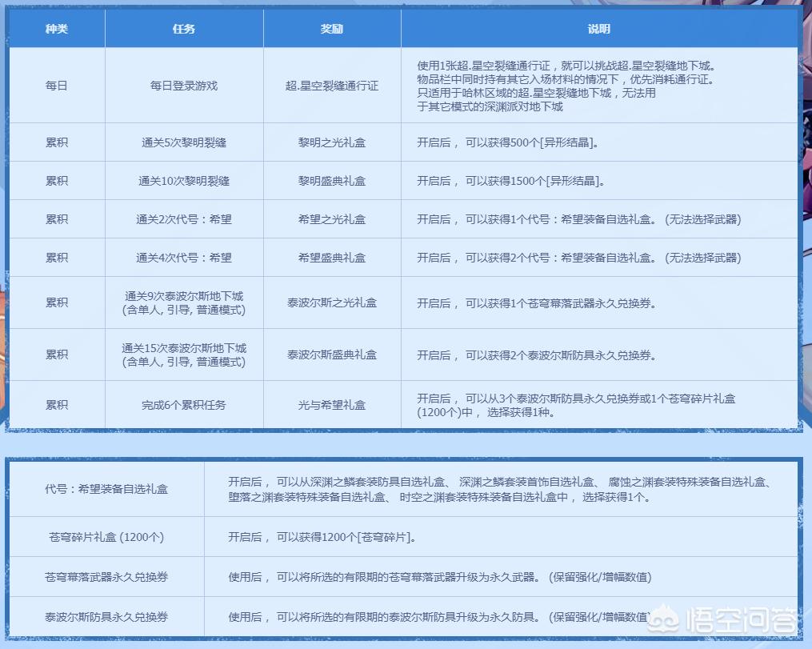Screen dimensions: 812x649
Task: Click the 奖励 column header
Action: coord(332,29)
